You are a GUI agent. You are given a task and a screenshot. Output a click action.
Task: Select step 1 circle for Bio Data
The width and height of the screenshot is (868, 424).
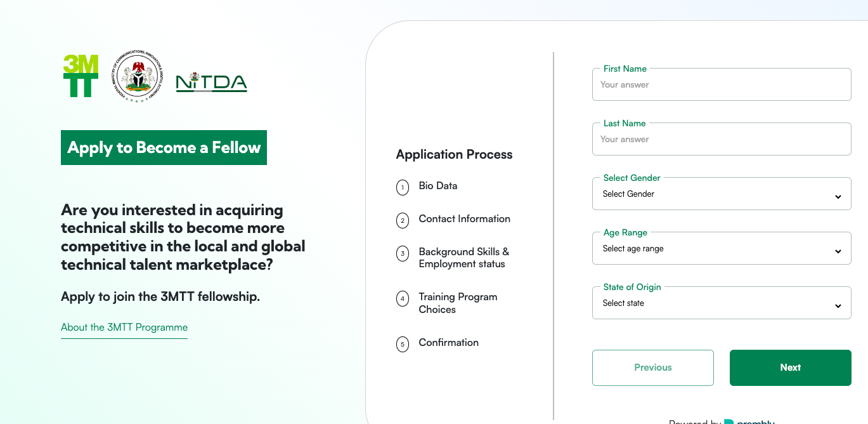pyautogui.click(x=403, y=187)
